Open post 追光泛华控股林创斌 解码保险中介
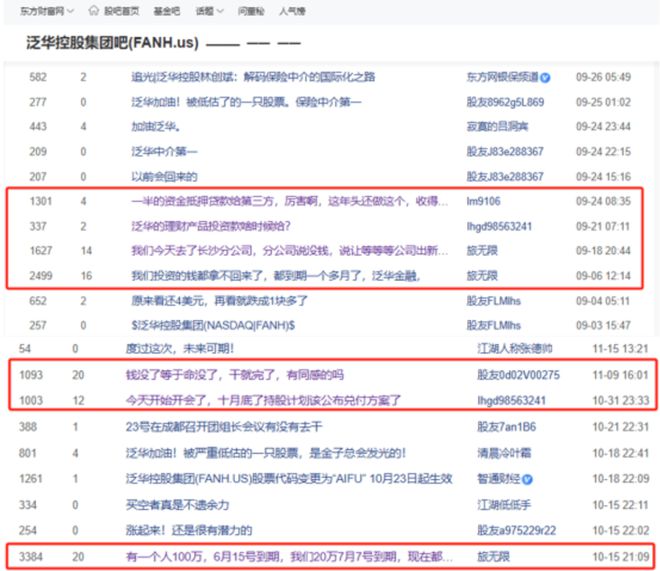Viewport: 660px width, 571px height. pyautogui.click(x=253, y=77)
